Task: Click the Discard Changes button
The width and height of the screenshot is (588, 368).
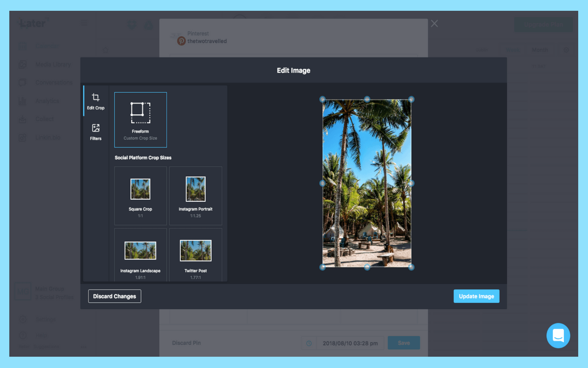Action: click(115, 296)
